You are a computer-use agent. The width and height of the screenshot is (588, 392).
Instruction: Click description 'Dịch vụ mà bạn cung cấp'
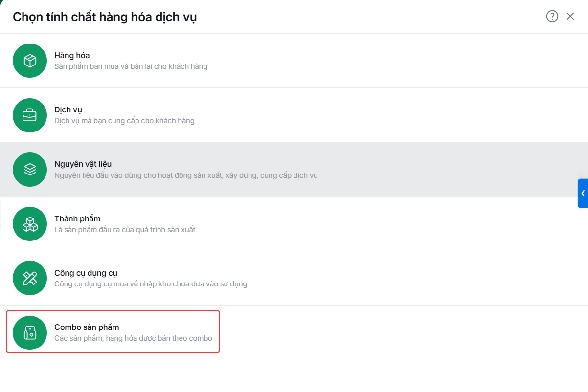click(x=124, y=121)
